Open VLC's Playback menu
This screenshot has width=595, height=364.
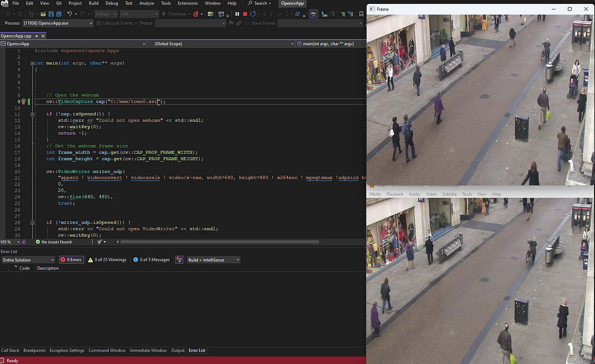(x=395, y=194)
